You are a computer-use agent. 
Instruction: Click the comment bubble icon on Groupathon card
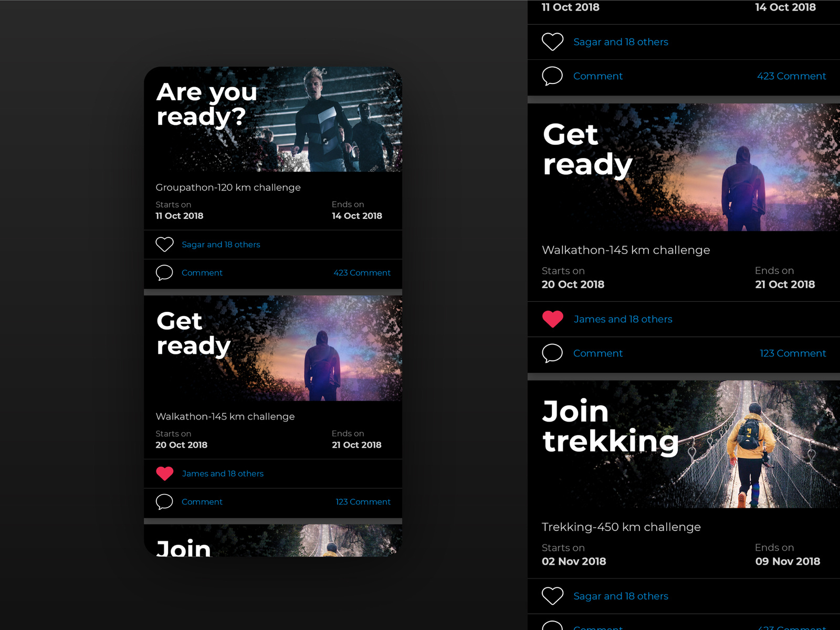click(164, 273)
